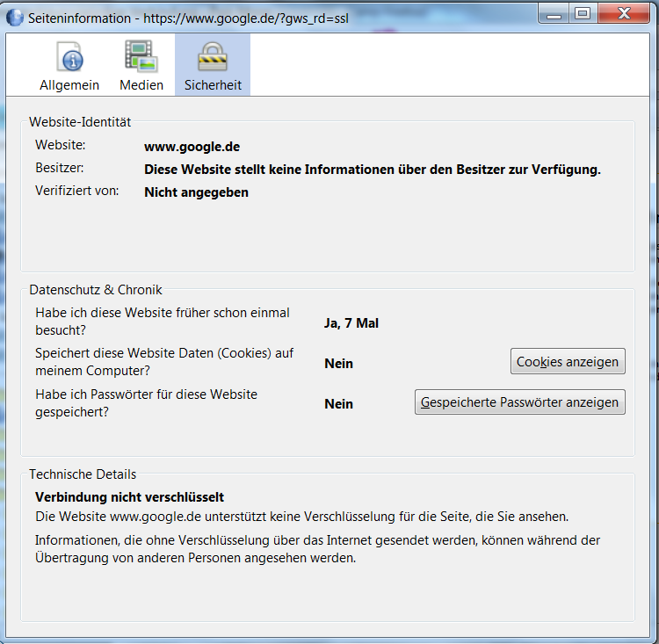This screenshot has height=644, width=659.
Task: Click the 'Nicht angegeben' verifier value
Action: 196,192
